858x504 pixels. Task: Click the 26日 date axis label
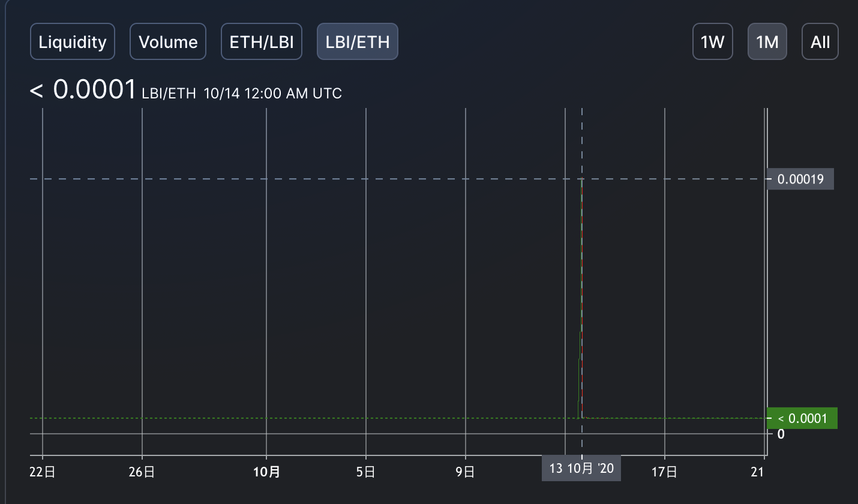tap(142, 472)
